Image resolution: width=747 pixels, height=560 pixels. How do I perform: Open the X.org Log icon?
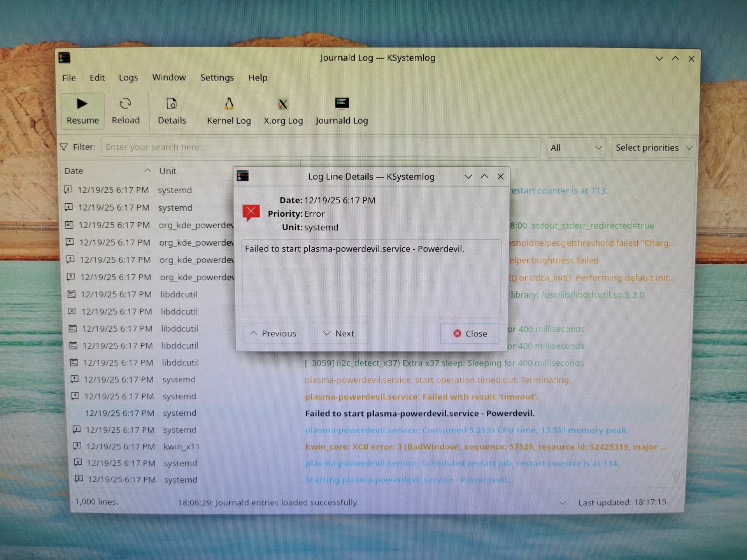[x=283, y=104]
